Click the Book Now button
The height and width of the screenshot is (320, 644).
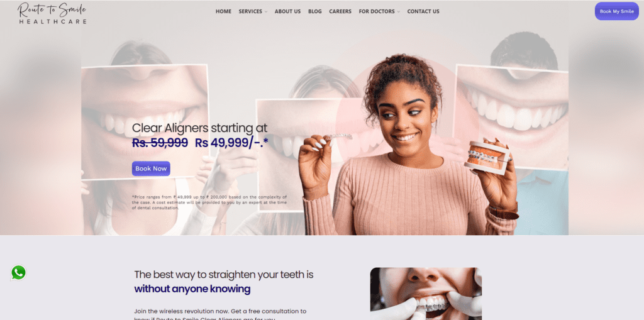151,168
